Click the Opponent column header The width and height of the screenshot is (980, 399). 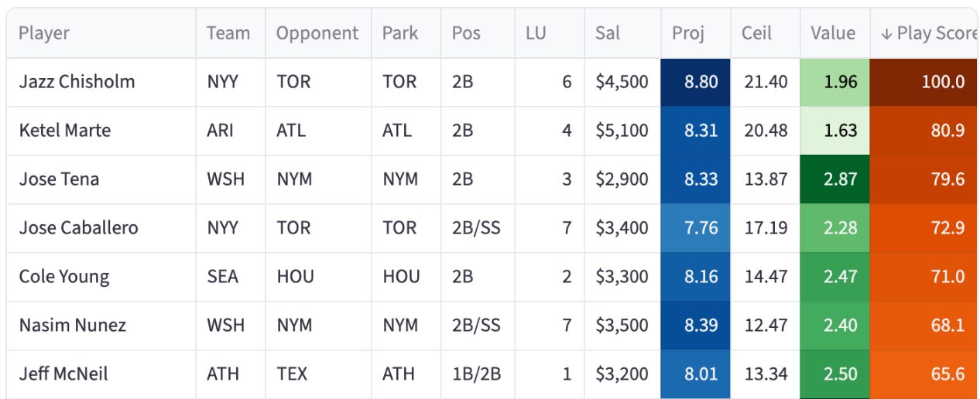point(317,33)
